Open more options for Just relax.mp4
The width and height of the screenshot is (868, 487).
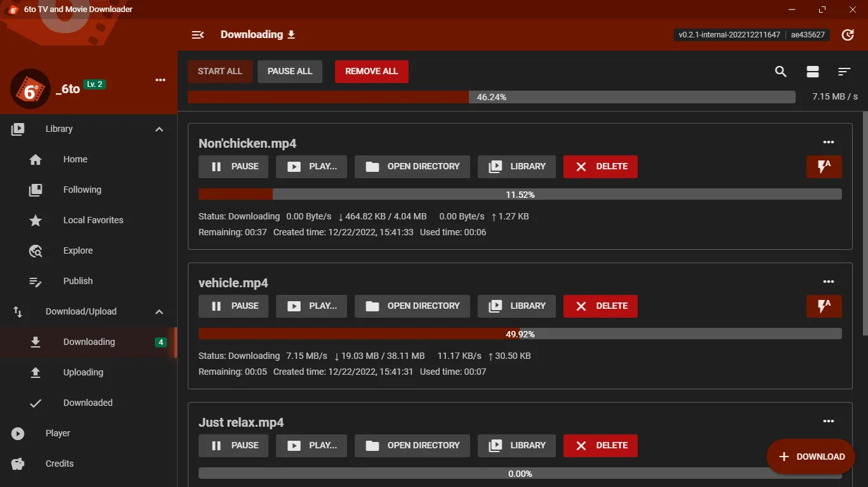pyautogui.click(x=828, y=421)
